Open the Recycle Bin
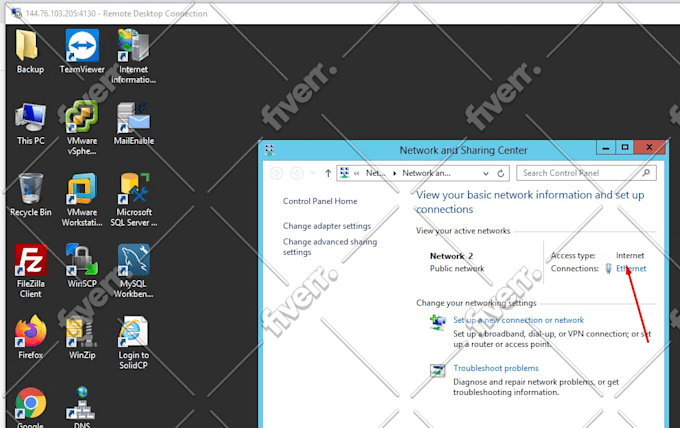 (x=30, y=195)
